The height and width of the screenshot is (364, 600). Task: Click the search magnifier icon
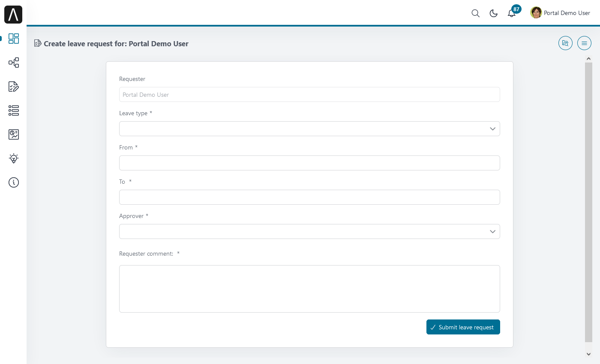(475, 13)
